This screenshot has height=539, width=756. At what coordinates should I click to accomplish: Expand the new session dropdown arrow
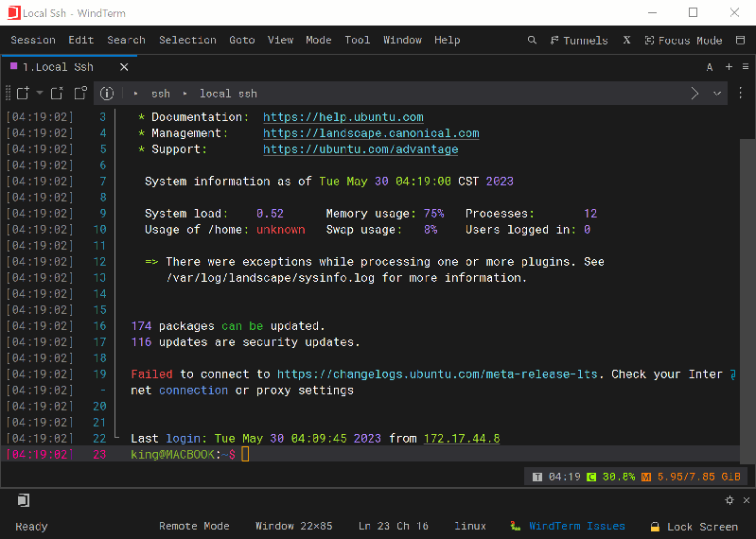40,93
